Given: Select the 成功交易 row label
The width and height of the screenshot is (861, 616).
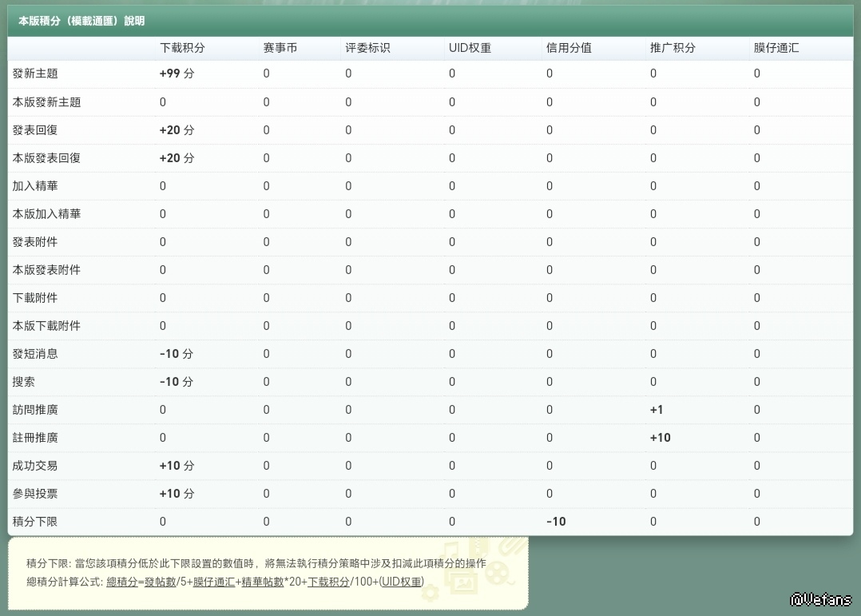Looking at the screenshot, I should click(35, 467).
